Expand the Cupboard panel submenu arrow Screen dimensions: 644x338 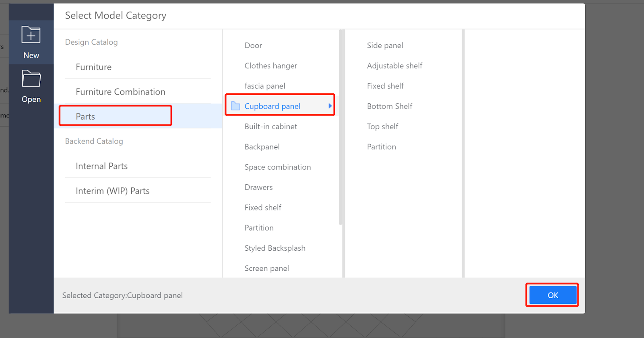pos(330,106)
